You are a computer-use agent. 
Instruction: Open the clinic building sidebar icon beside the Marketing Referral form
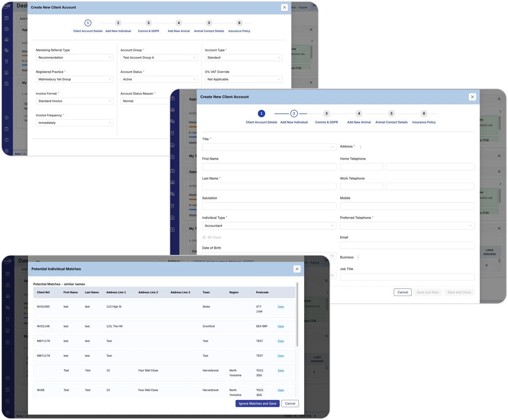pos(7,40)
